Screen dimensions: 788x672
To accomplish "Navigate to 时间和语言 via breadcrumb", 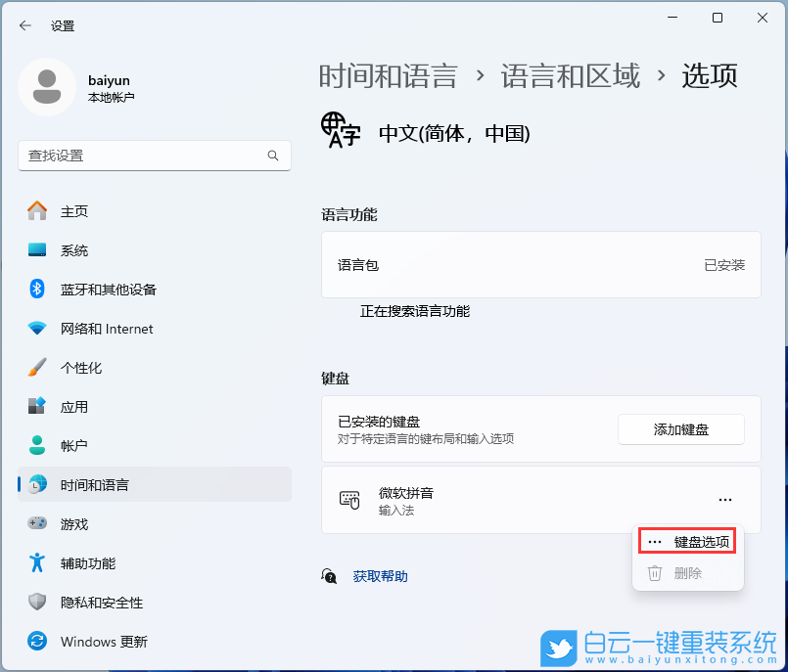I will click(x=389, y=75).
